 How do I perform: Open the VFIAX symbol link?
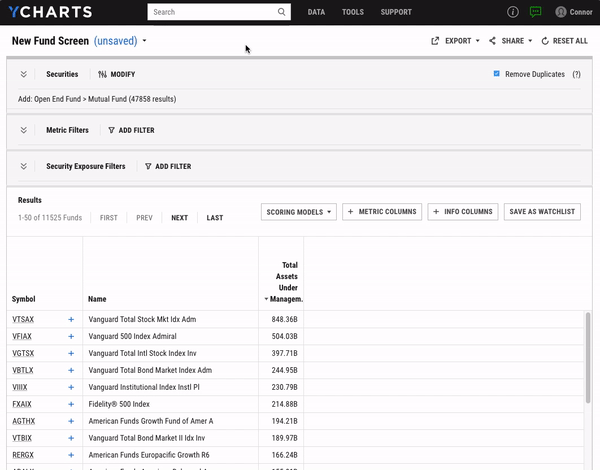click(x=22, y=336)
